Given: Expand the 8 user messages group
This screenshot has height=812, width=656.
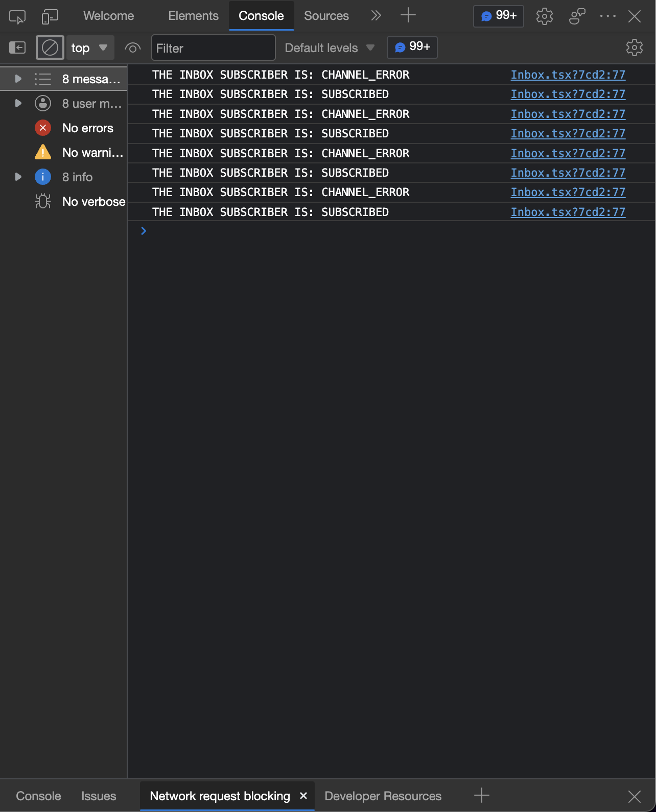Looking at the screenshot, I should [17, 103].
